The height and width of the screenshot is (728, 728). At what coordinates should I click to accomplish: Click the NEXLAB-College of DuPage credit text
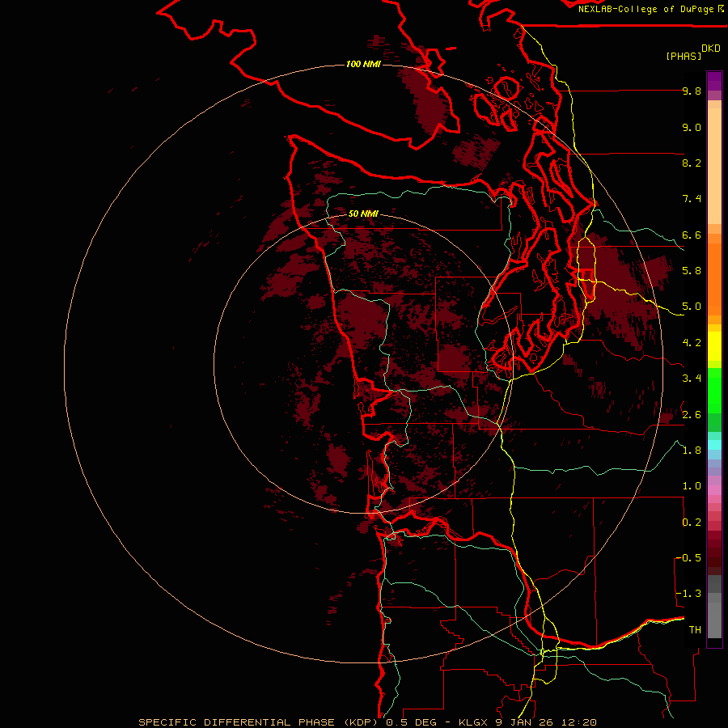pos(648,9)
